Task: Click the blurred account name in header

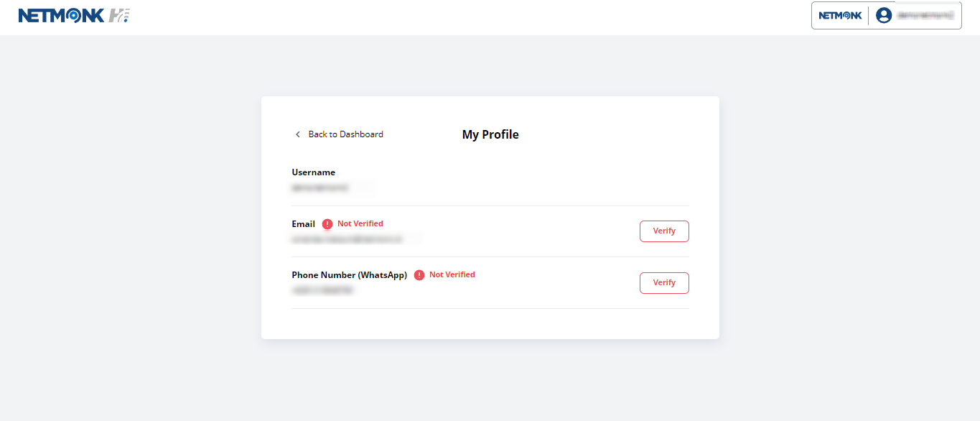Action: coord(926,15)
